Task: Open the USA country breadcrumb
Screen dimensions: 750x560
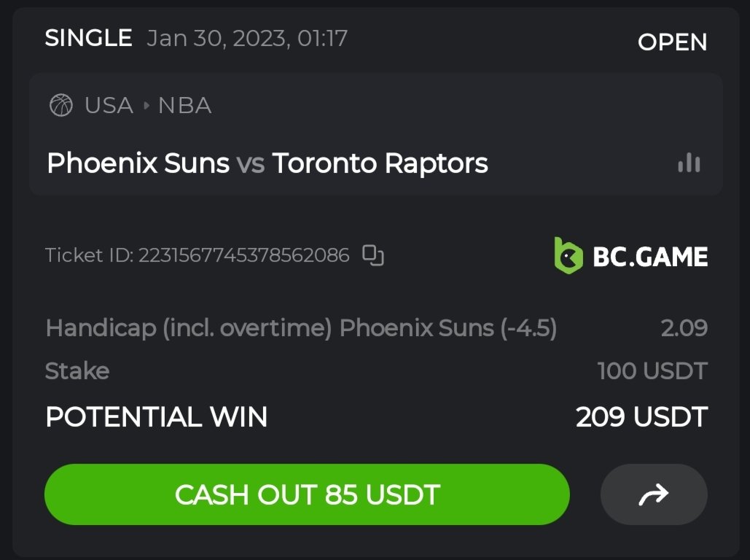Action: click(109, 106)
